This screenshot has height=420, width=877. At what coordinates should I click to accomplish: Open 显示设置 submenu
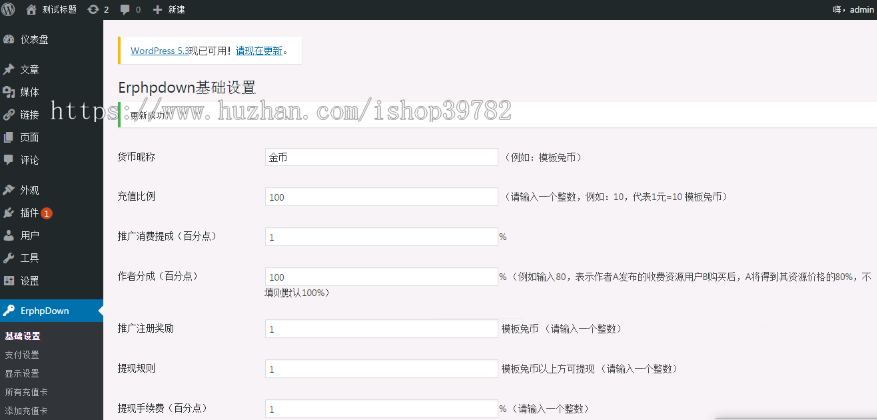22,374
